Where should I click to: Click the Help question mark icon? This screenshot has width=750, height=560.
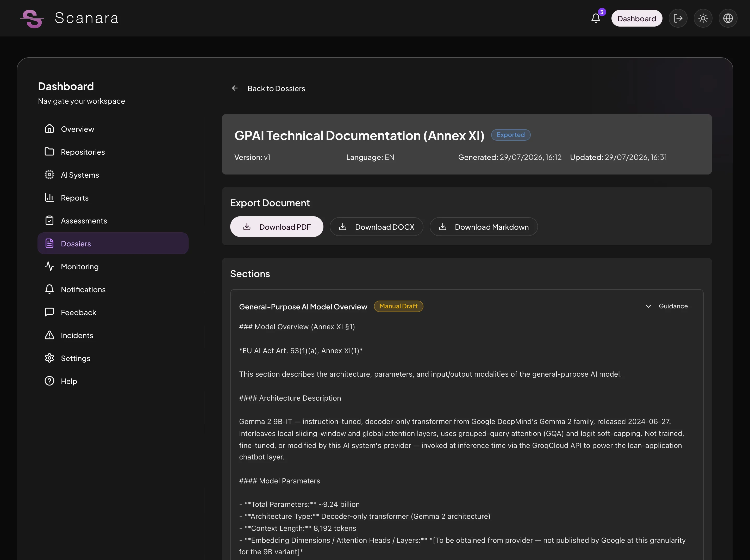(x=49, y=381)
